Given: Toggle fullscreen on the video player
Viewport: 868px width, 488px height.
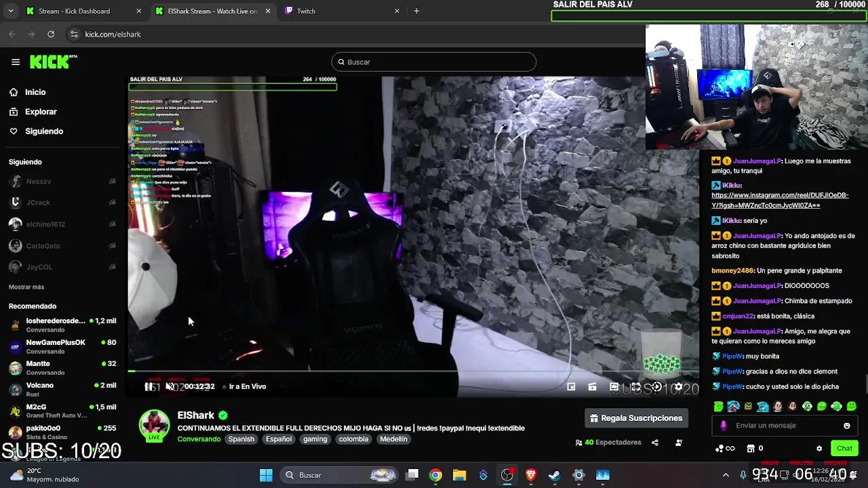Looking at the screenshot, I should [x=635, y=386].
